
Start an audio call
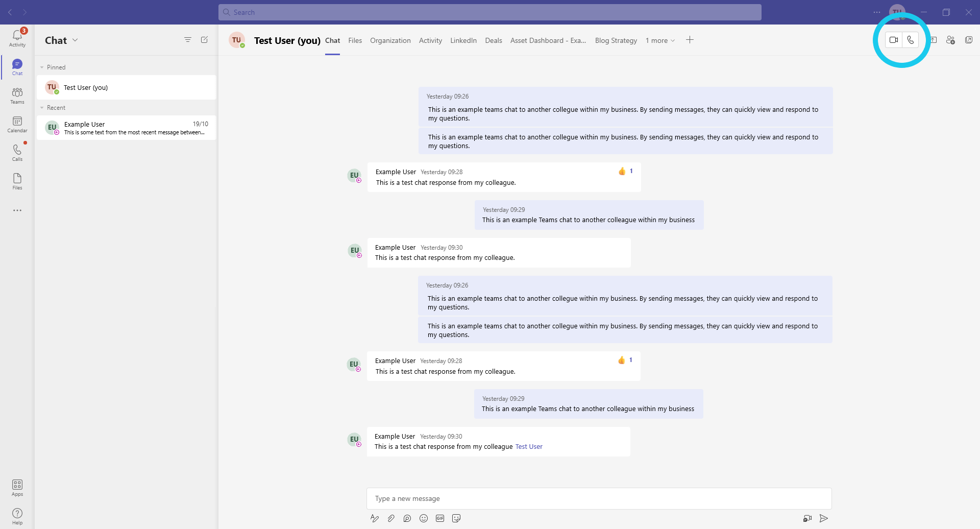click(x=911, y=40)
